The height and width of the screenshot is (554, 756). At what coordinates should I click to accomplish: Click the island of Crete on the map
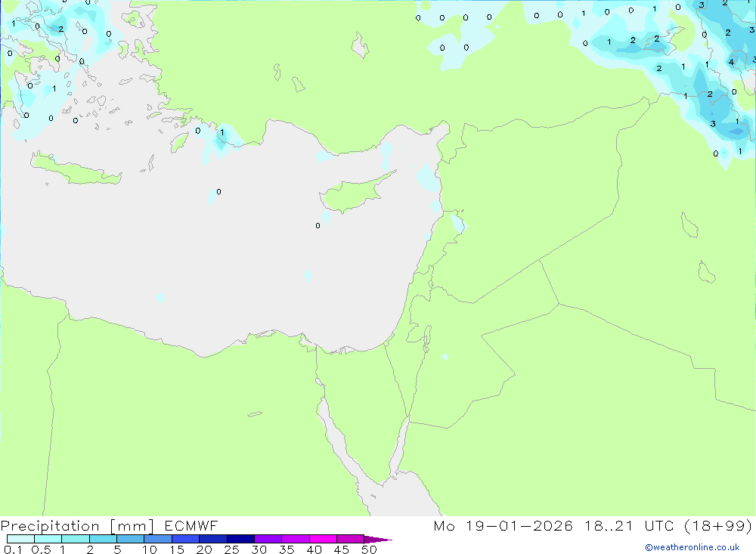(x=75, y=170)
